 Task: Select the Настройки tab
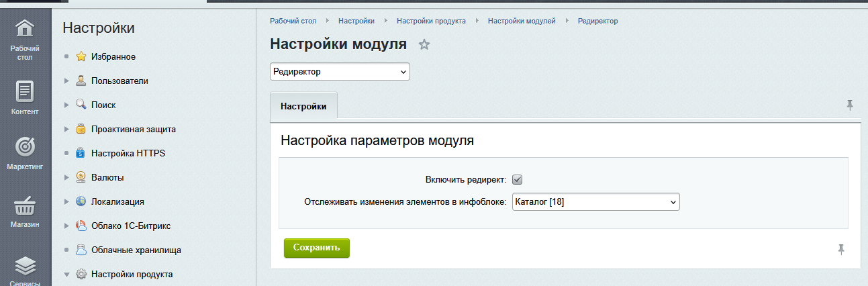pyautogui.click(x=303, y=106)
